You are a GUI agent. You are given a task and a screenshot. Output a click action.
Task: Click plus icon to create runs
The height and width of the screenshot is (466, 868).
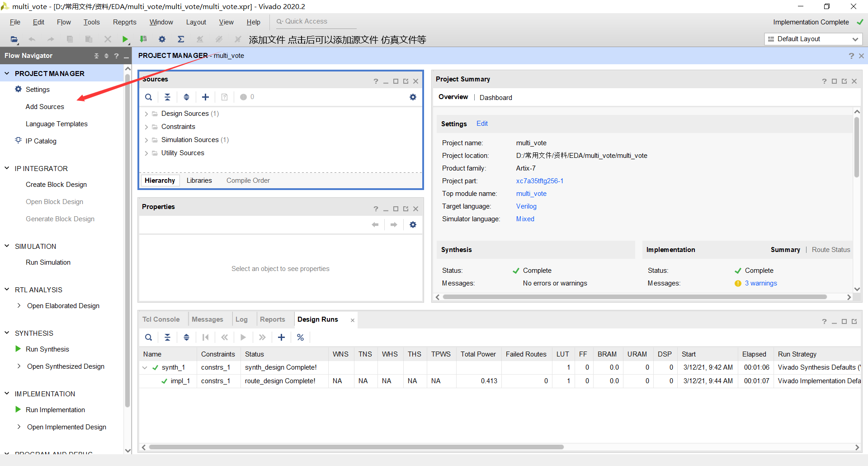tap(281, 337)
